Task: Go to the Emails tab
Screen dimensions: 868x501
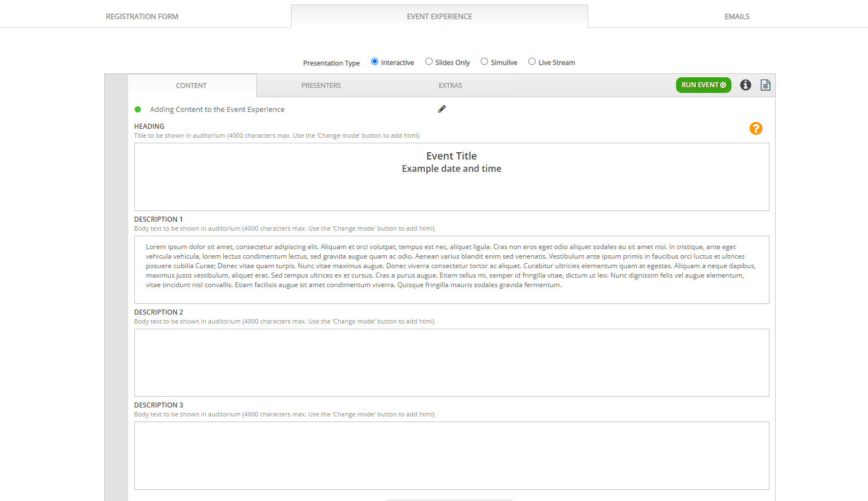Action: click(x=737, y=17)
